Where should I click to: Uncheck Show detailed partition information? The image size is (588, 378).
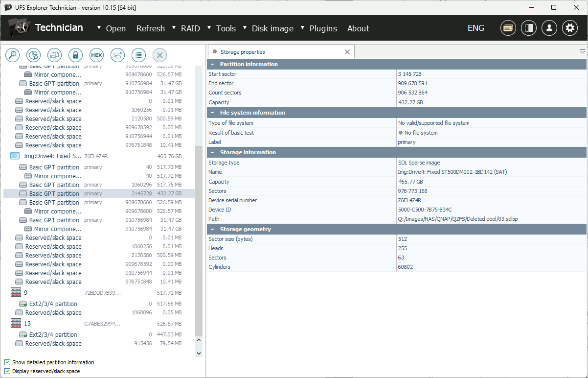7,362
